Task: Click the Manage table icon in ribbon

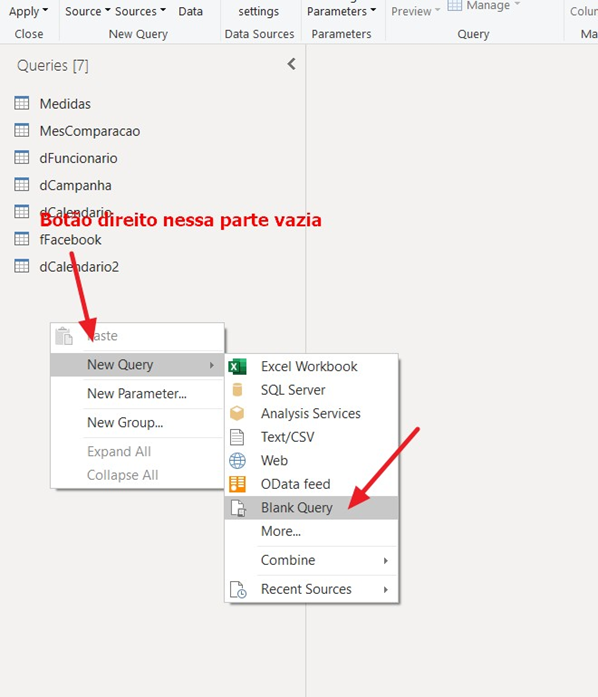Action: tap(454, 5)
